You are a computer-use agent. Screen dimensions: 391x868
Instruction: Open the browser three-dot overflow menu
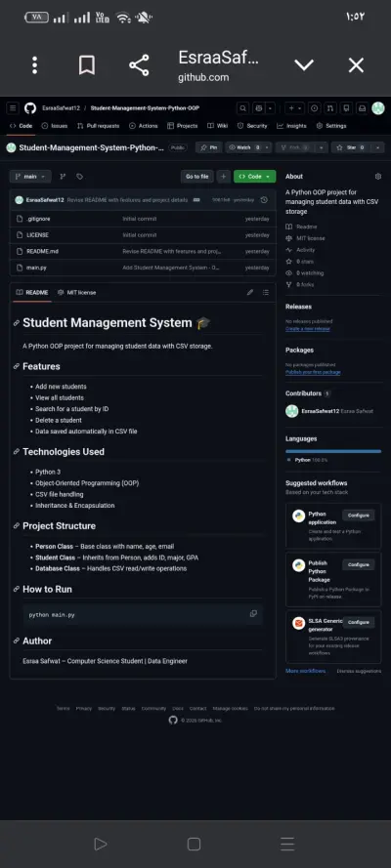tap(35, 65)
